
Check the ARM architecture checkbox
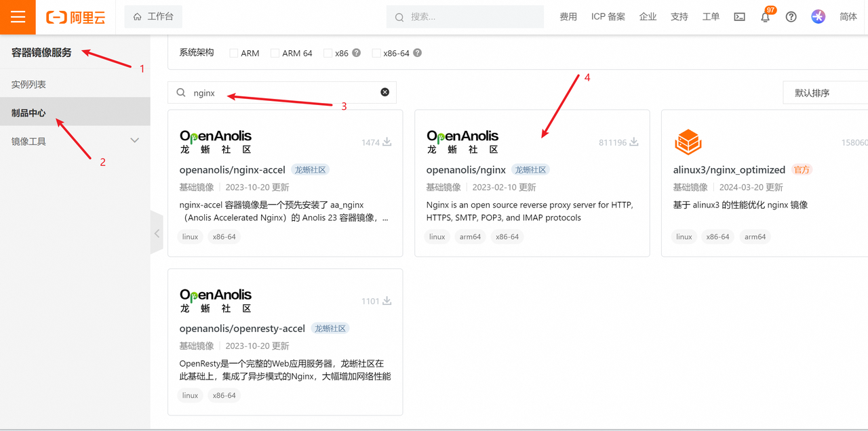tap(234, 53)
